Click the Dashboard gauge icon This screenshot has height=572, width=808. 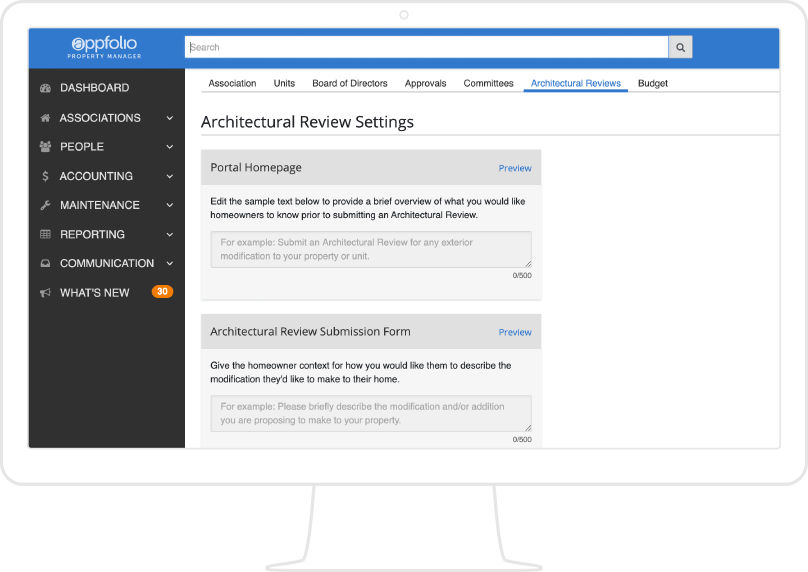45,88
